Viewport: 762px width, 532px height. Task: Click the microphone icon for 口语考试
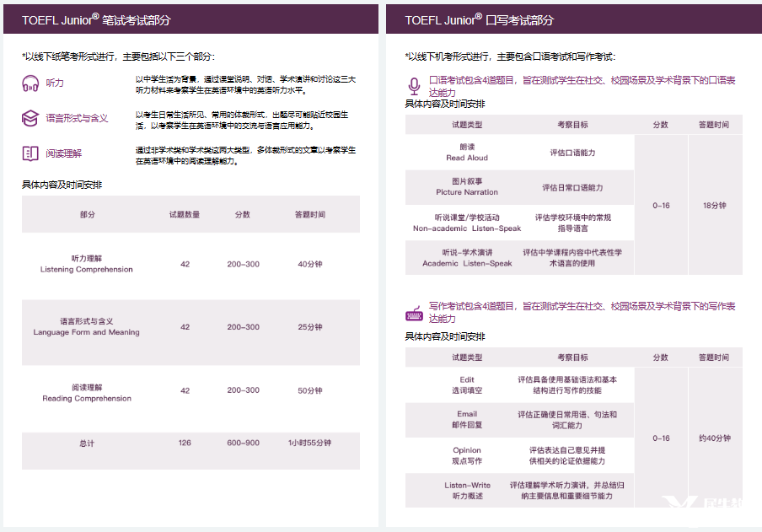[x=414, y=86]
